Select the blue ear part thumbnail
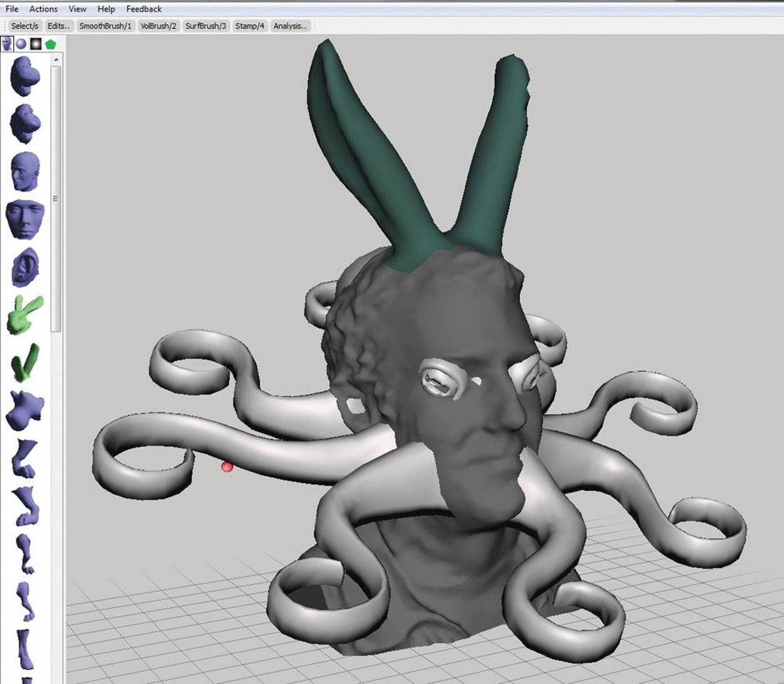 click(26, 267)
